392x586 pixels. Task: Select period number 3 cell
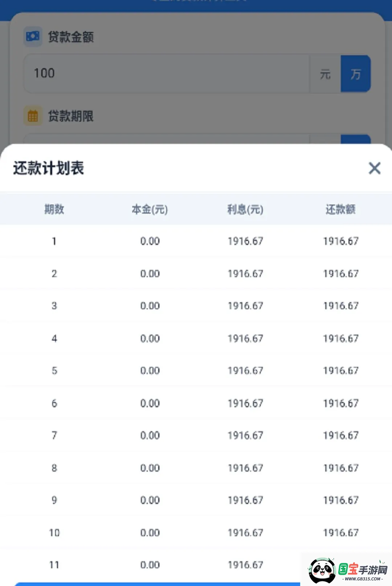[54, 306]
